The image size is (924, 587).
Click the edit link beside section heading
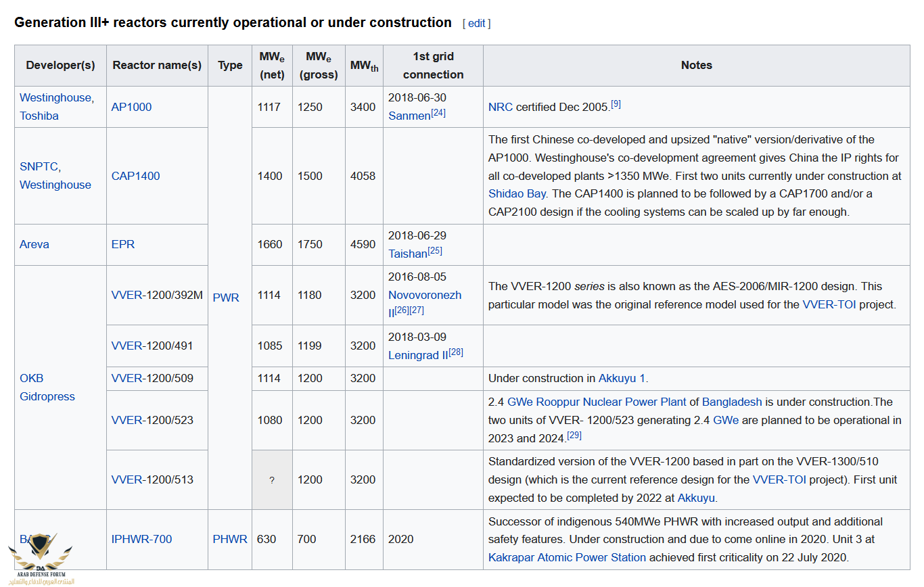click(x=476, y=24)
